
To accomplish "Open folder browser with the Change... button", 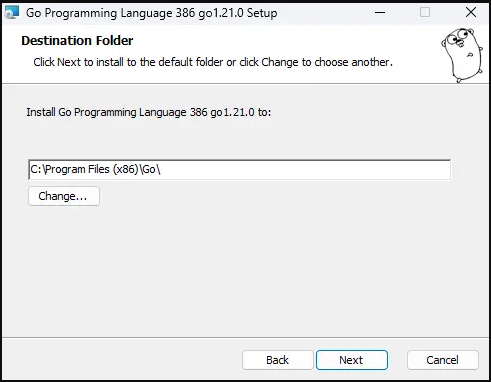I will pyautogui.click(x=64, y=196).
